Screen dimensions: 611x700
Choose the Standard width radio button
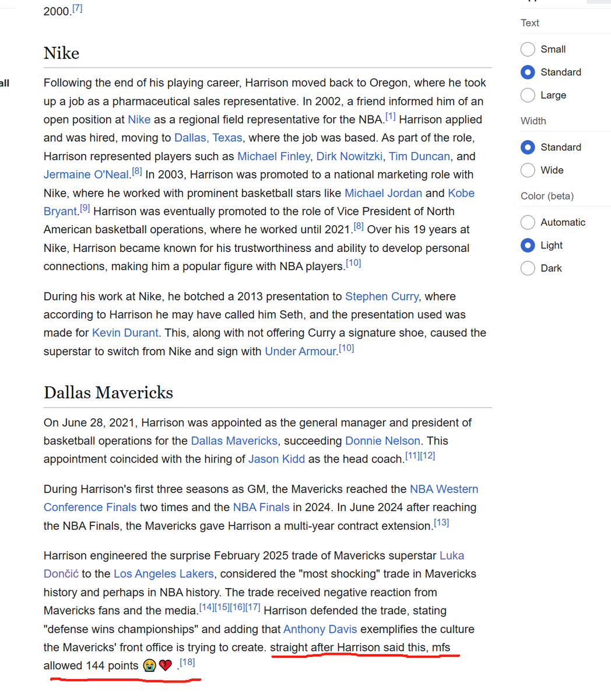(528, 147)
